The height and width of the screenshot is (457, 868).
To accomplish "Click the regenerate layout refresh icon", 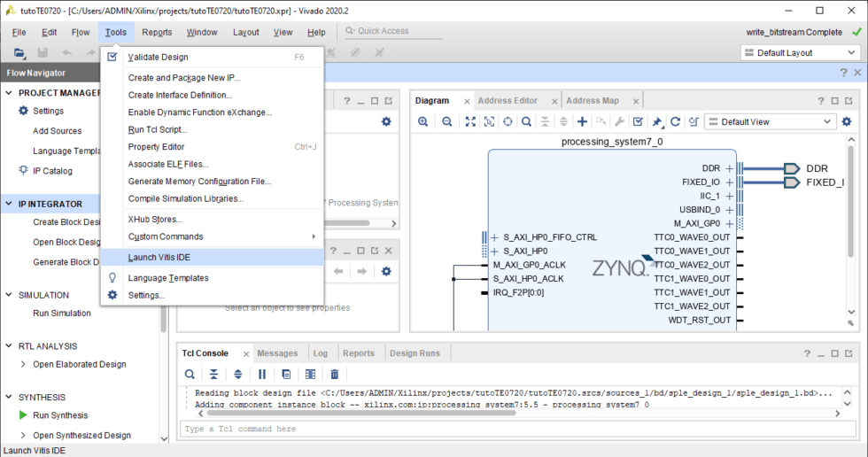I will (x=675, y=121).
